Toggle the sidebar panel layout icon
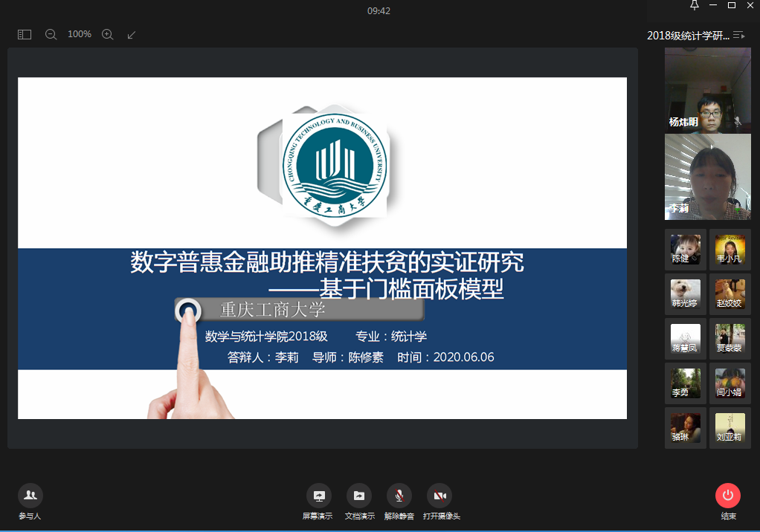Screen dimensions: 760x532 pos(25,34)
